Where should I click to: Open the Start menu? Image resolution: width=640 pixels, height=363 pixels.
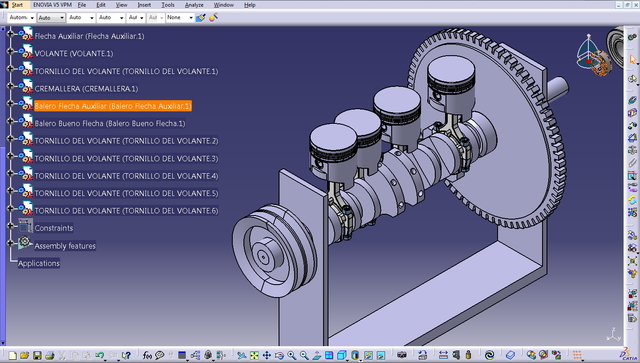(17, 5)
